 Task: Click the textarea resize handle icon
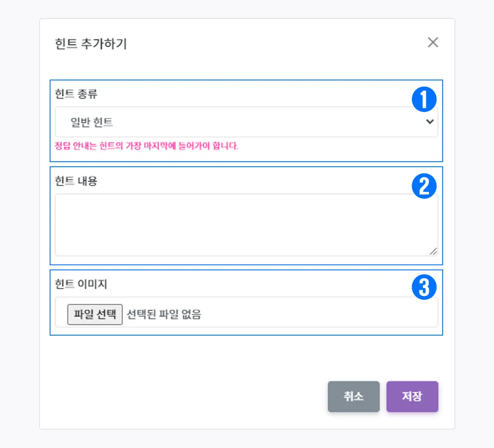[433, 251]
